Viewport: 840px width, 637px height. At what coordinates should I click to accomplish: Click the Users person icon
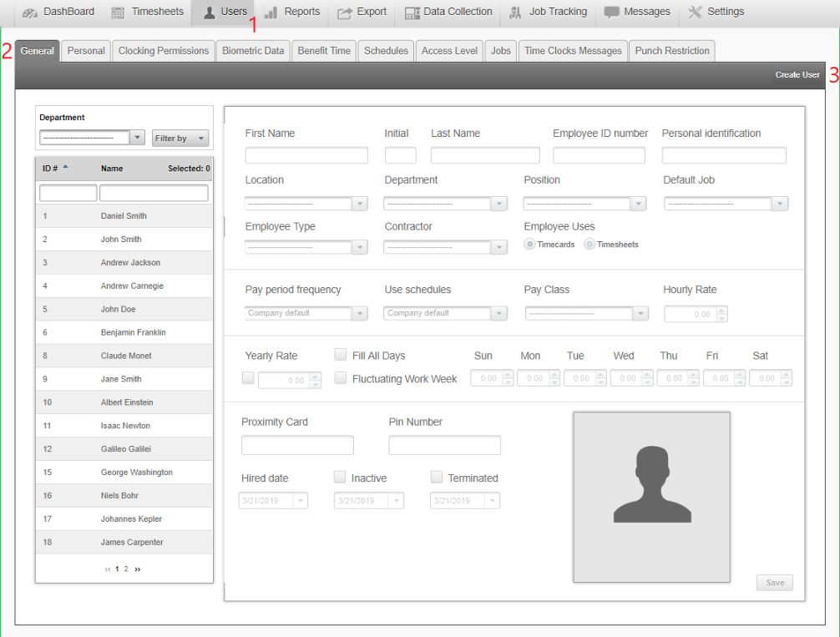(x=210, y=13)
